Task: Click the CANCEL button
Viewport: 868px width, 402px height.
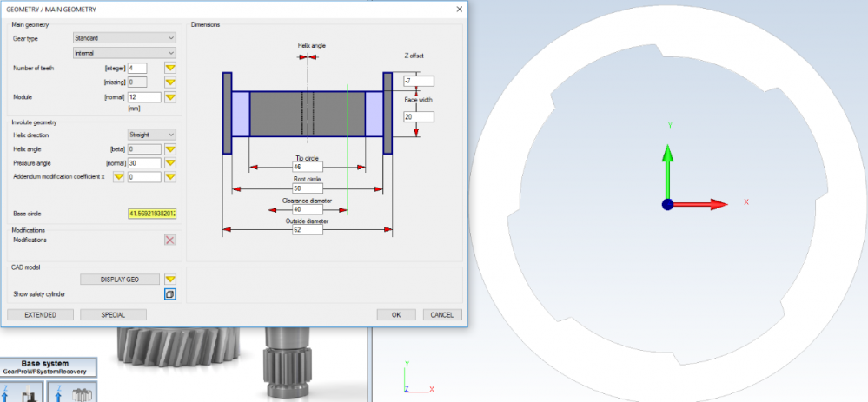Action: pos(441,314)
